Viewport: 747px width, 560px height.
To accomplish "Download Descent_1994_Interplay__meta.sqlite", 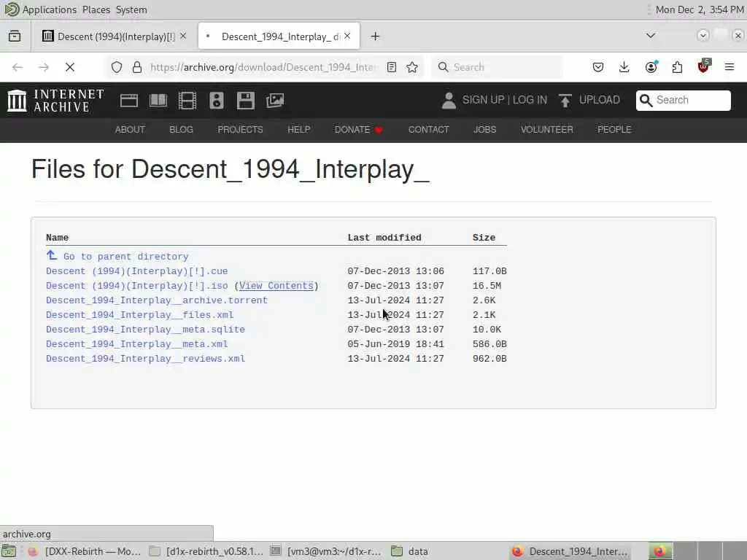I will point(145,330).
